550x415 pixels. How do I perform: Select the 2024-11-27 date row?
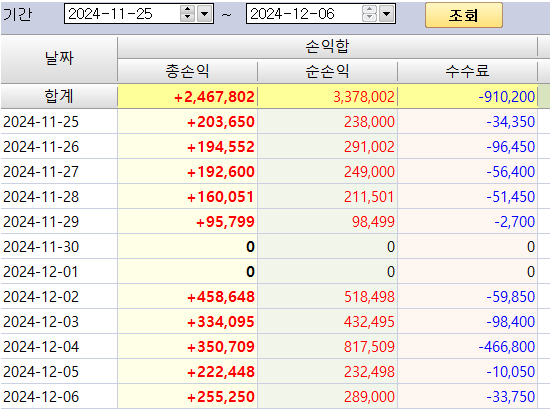click(x=59, y=172)
